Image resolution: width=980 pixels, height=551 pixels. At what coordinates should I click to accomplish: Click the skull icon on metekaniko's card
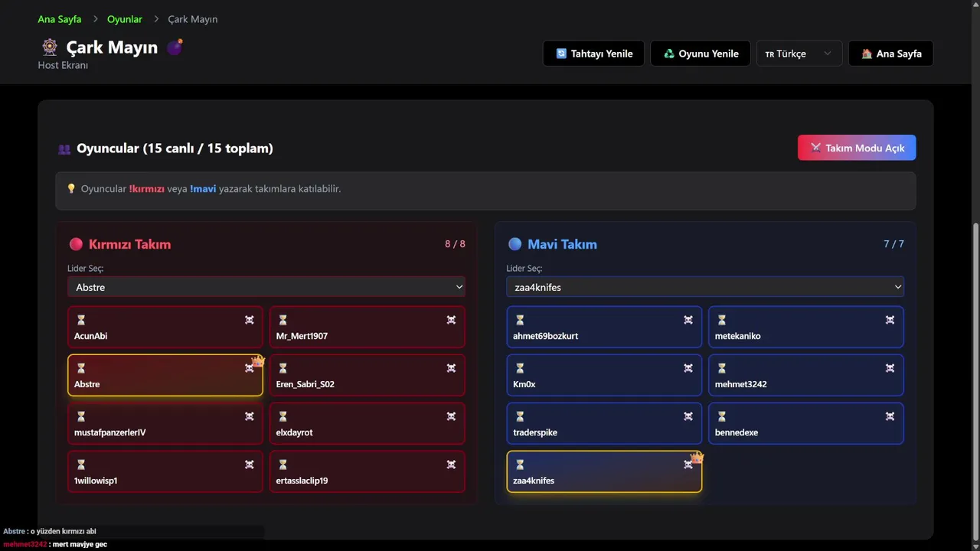(890, 320)
